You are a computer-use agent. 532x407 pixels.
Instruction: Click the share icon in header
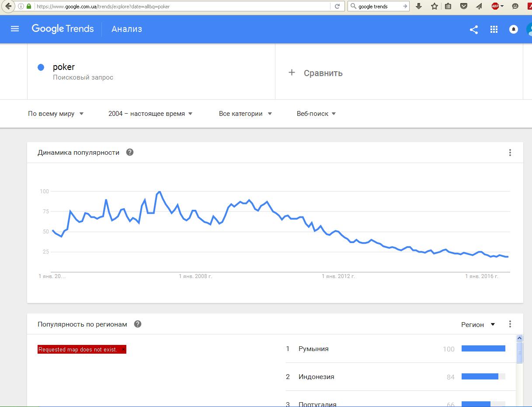(x=474, y=29)
